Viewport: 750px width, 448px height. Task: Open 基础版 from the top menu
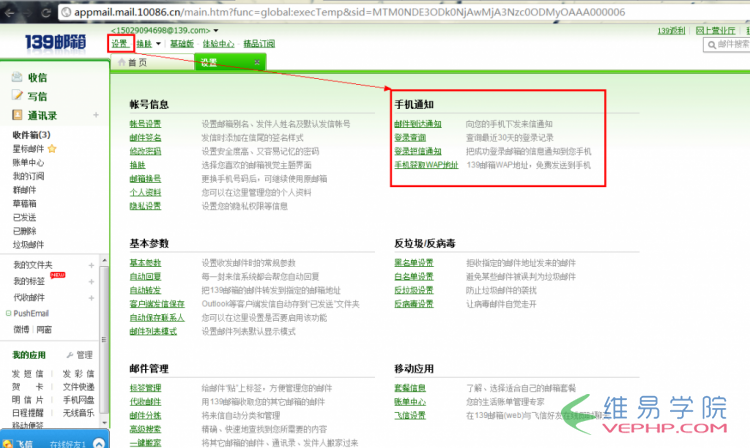pyautogui.click(x=182, y=44)
